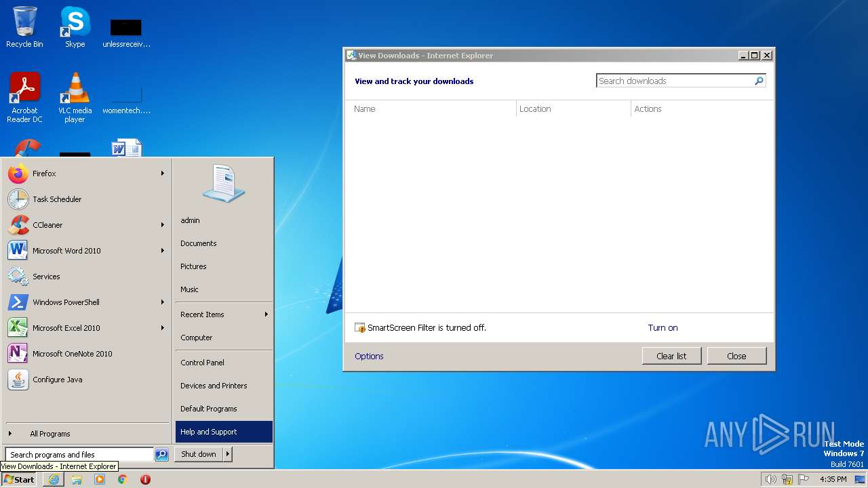Open Windows Media Player in taskbar

click(x=100, y=479)
